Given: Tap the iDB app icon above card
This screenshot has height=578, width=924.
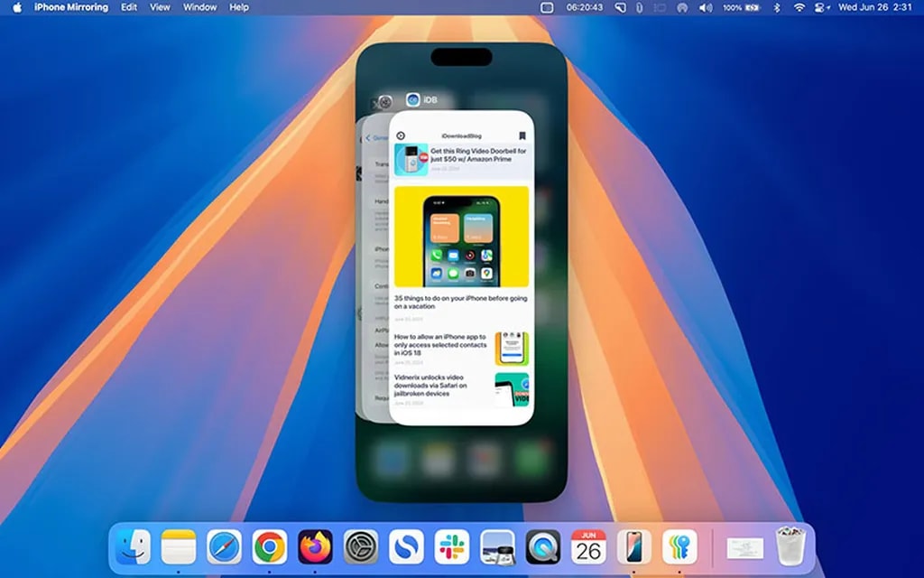Looking at the screenshot, I should click(x=412, y=100).
